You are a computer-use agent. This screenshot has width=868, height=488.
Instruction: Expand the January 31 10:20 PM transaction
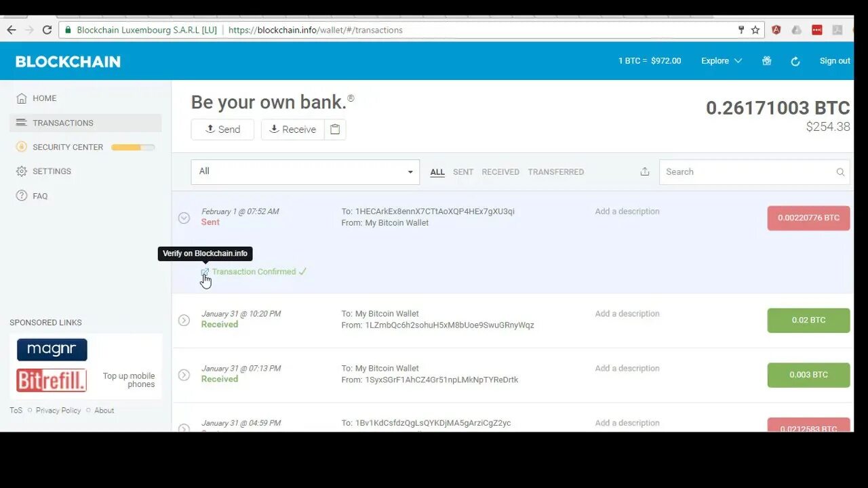(x=184, y=320)
